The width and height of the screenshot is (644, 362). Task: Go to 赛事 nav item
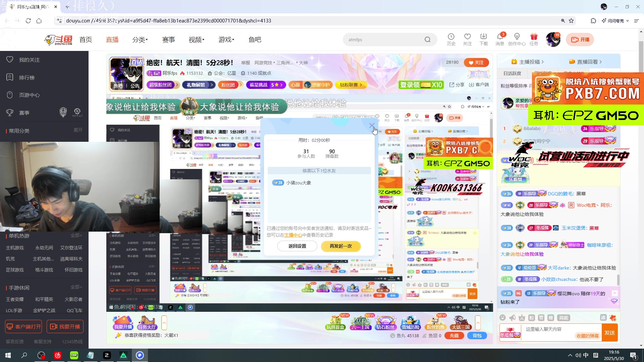click(x=168, y=40)
